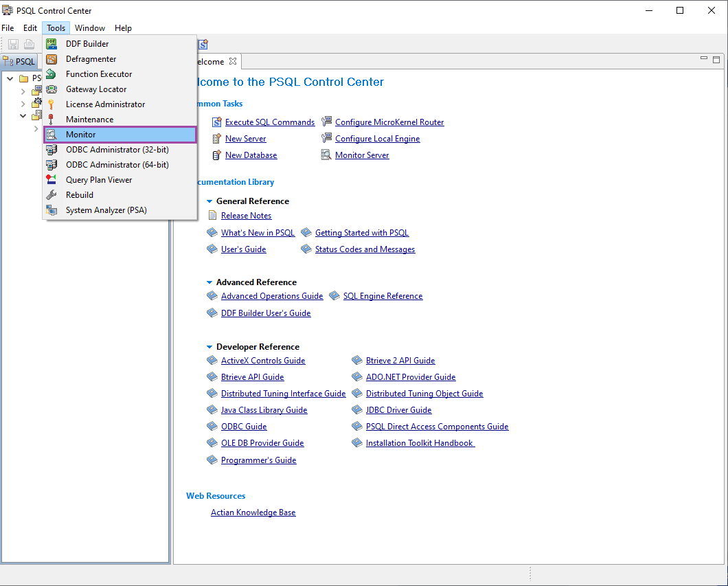Open What's New in PSQL link
This screenshot has width=728, height=586.
tap(258, 233)
